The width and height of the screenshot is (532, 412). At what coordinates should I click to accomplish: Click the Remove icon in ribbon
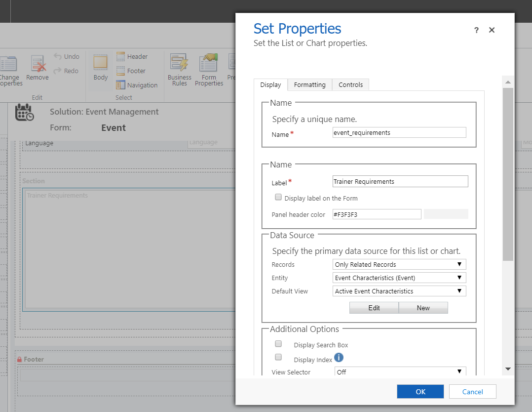pos(38,64)
